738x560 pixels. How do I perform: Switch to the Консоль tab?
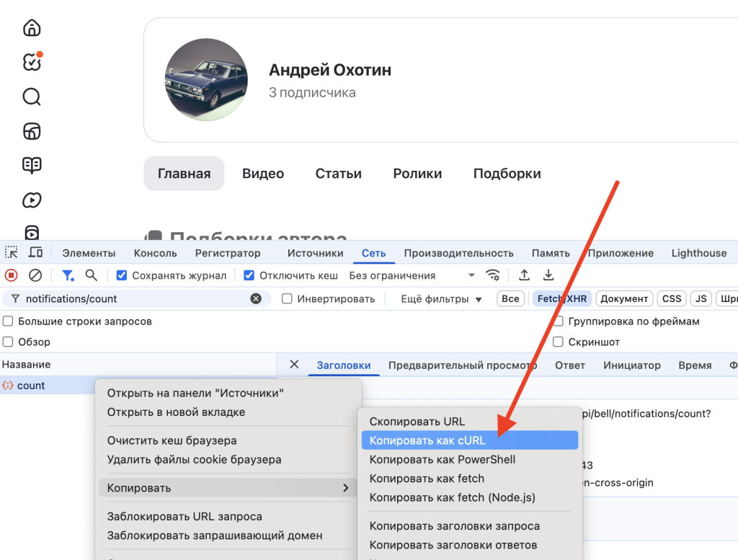[x=155, y=253]
